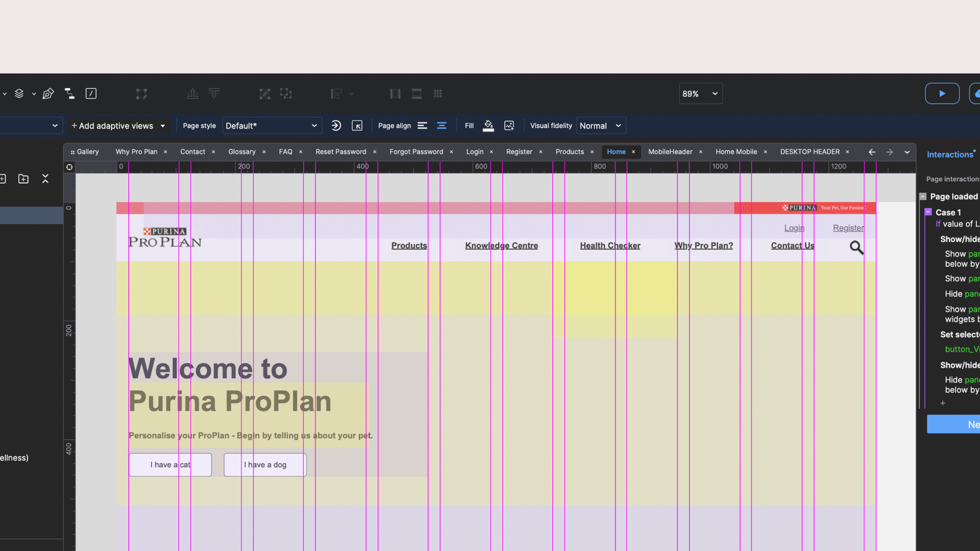The image size is (980, 551).
Task: Click the Send to Back icon
Action: point(214,94)
